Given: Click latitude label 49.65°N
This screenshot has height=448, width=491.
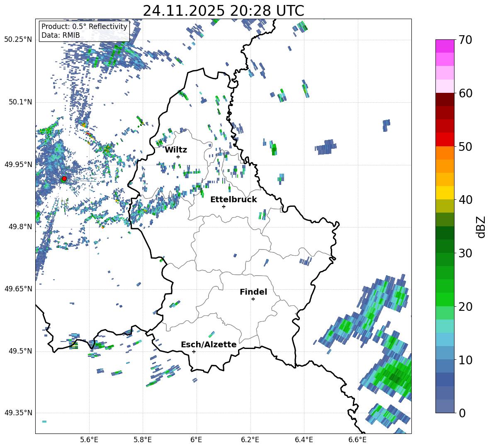Looking at the screenshot, I should click(18, 289).
